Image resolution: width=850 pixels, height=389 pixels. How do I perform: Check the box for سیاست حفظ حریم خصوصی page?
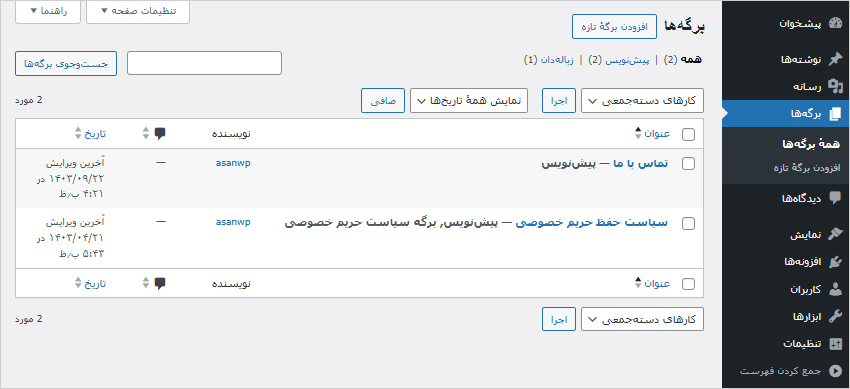pyautogui.click(x=688, y=223)
